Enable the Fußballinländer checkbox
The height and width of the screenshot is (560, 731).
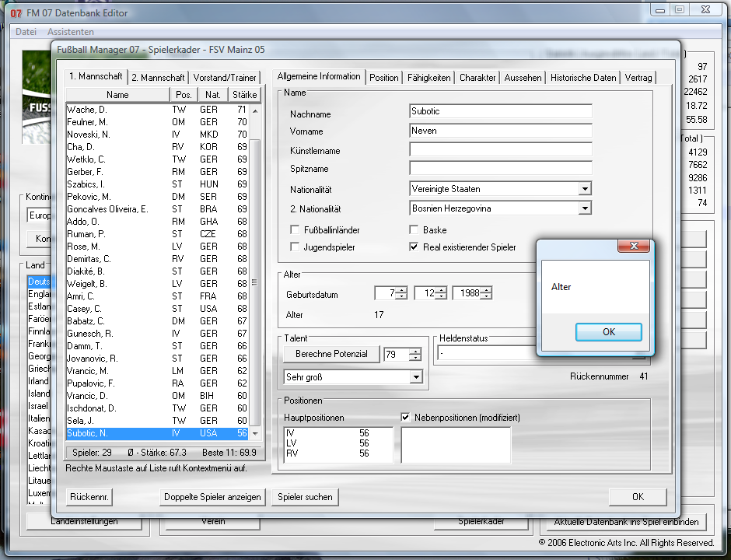[x=295, y=230]
